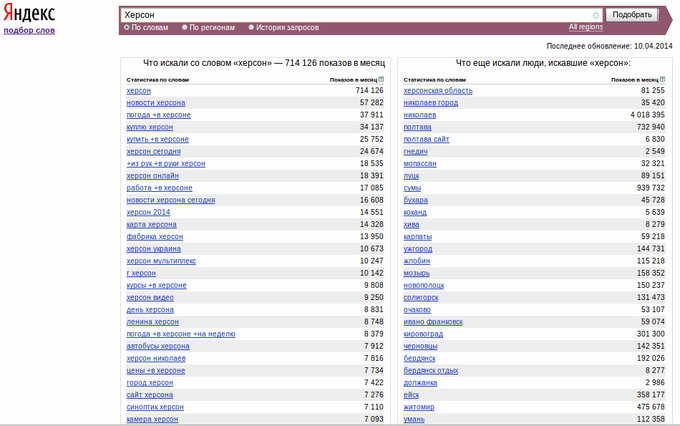
Task: Click the '714 126' count in the херсон row
Action: click(x=369, y=90)
